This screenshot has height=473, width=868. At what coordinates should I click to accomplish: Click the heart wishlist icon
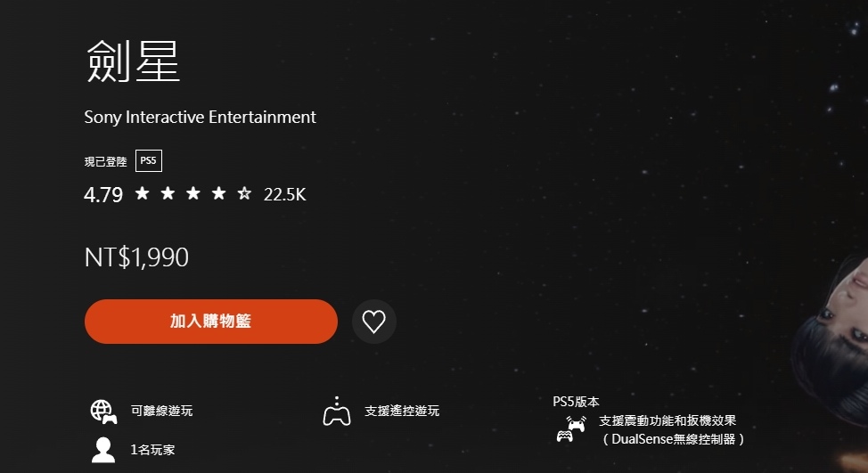point(373,322)
